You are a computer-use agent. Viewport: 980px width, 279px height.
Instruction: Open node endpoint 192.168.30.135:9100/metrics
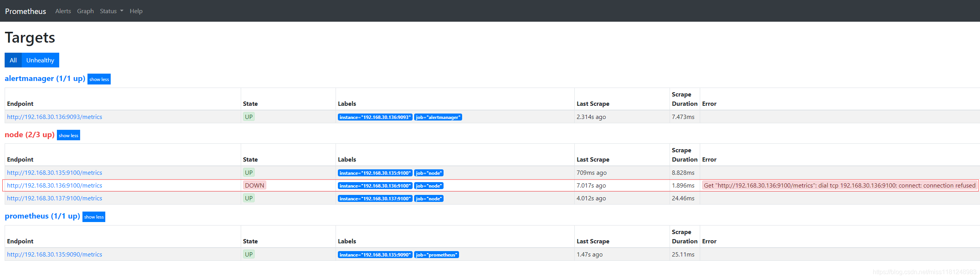click(55, 173)
